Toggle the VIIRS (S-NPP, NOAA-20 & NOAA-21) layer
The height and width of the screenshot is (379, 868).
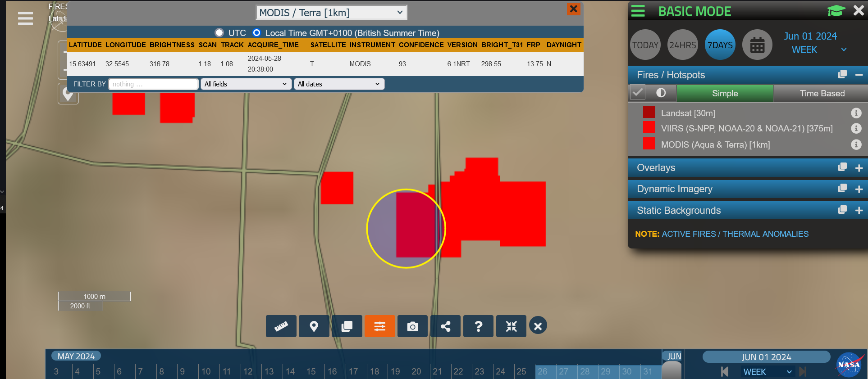[747, 128]
